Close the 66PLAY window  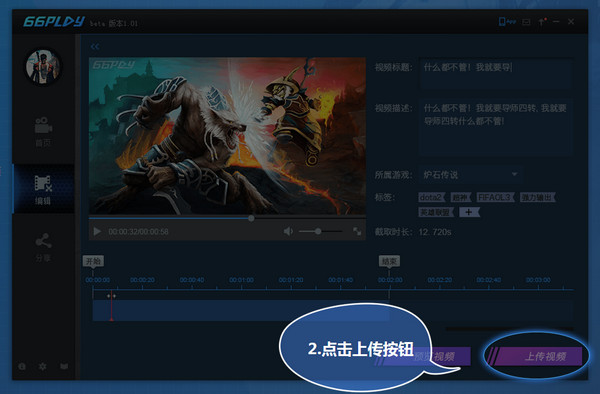(571, 22)
